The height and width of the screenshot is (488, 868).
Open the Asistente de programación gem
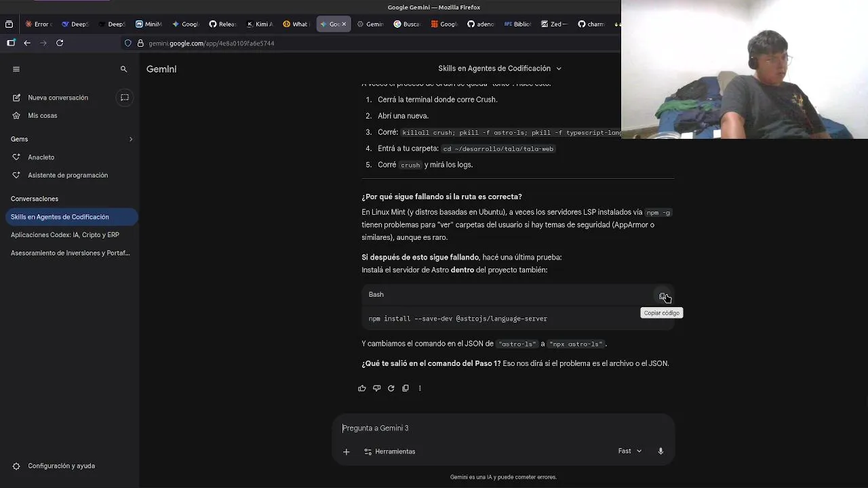pos(67,176)
